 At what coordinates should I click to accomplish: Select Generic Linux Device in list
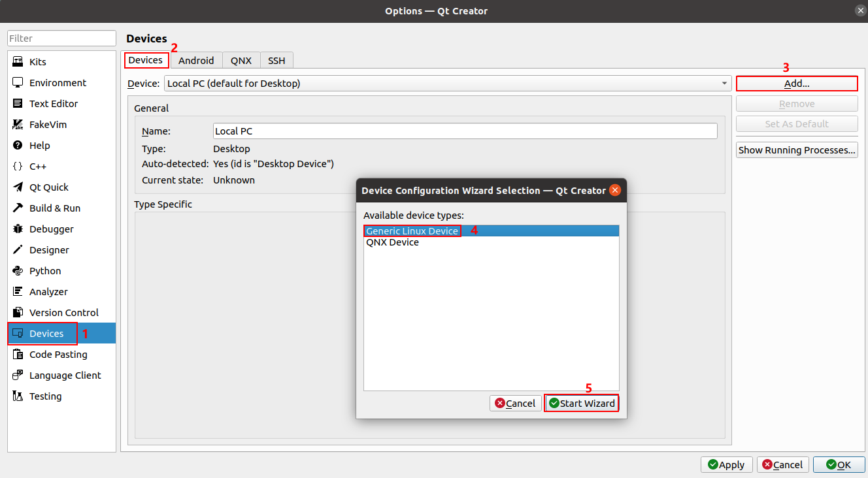coord(491,231)
